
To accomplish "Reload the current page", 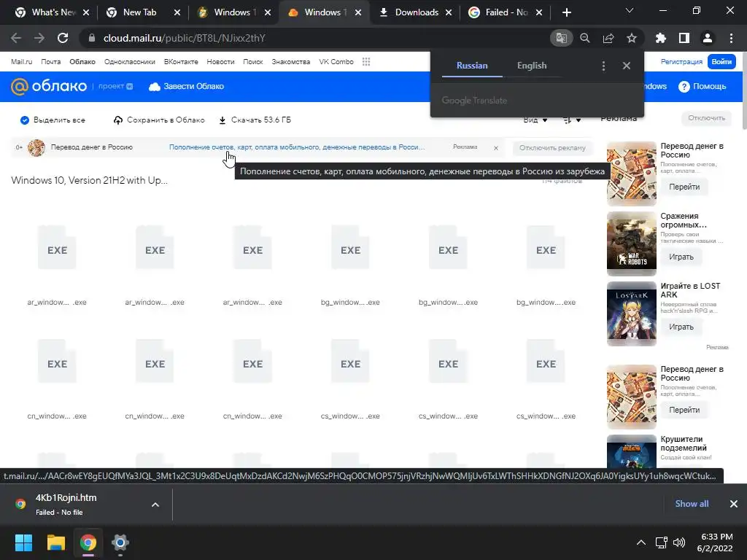I will point(63,38).
